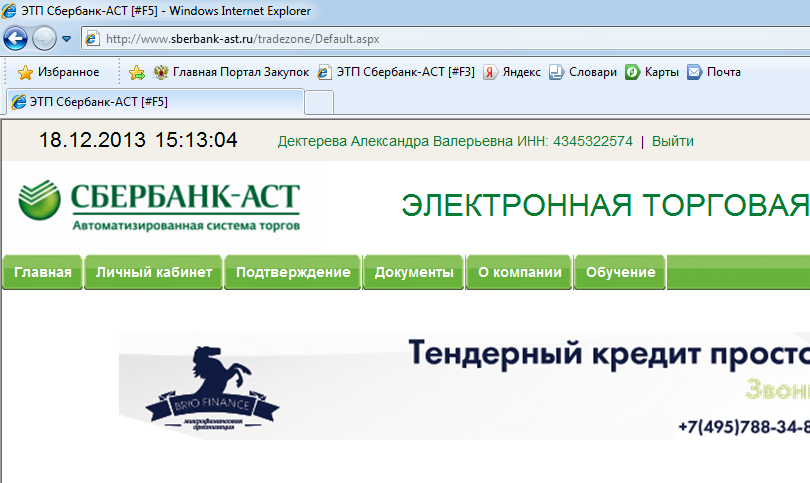The height and width of the screenshot is (483, 810).
Task: Open the Яндекс bookmark
Action: point(512,72)
